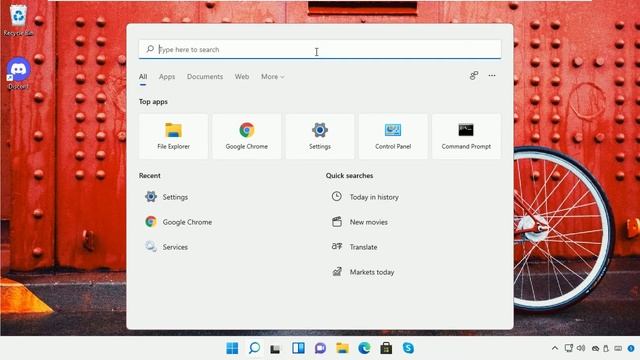Run the 'Markets today' quick search

(363, 272)
